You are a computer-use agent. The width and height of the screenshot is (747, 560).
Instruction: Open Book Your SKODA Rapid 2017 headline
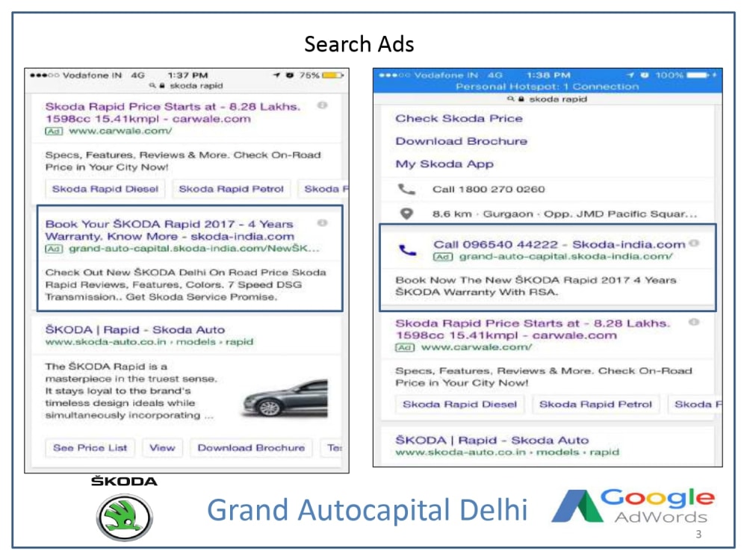(170, 231)
